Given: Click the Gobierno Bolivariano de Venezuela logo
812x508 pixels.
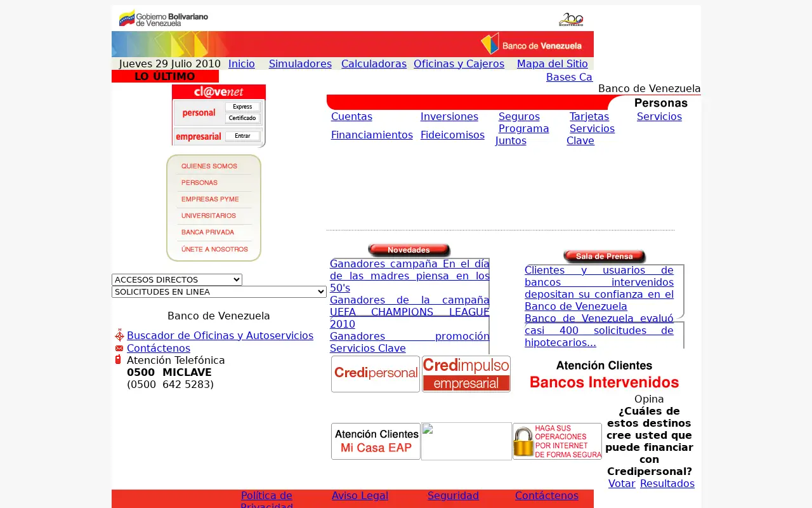Looking at the screenshot, I should [164, 18].
